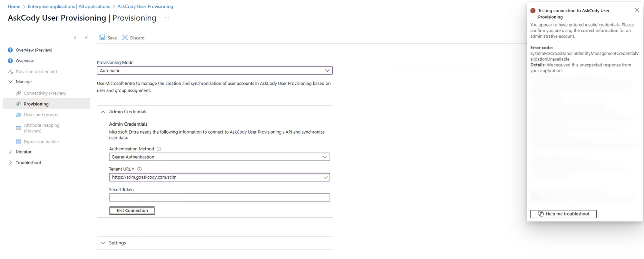Click the Test Connection button

[132, 211]
